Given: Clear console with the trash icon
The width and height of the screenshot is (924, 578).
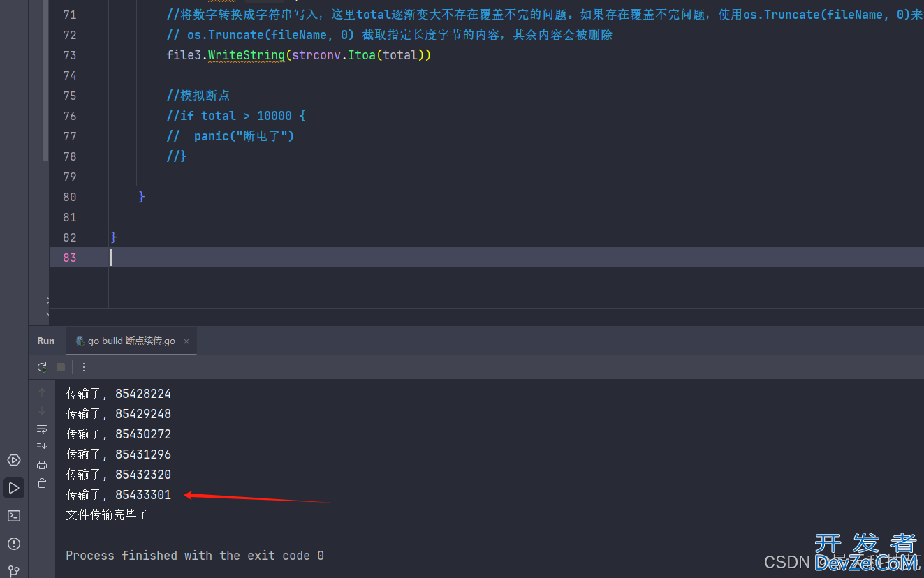Looking at the screenshot, I should pyautogui.click(x=42, y=483).
